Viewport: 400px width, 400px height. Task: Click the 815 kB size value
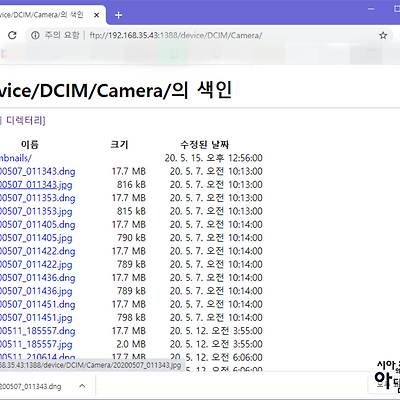[x=131, y=211]
